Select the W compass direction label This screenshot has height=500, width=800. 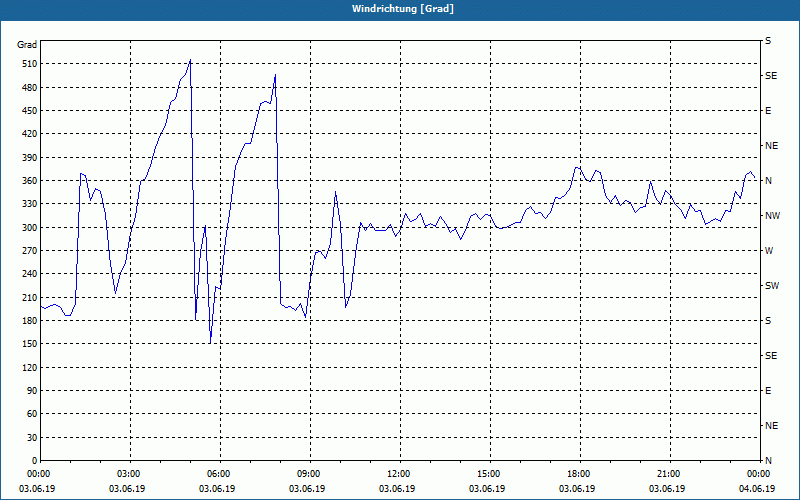click(769, 251)
